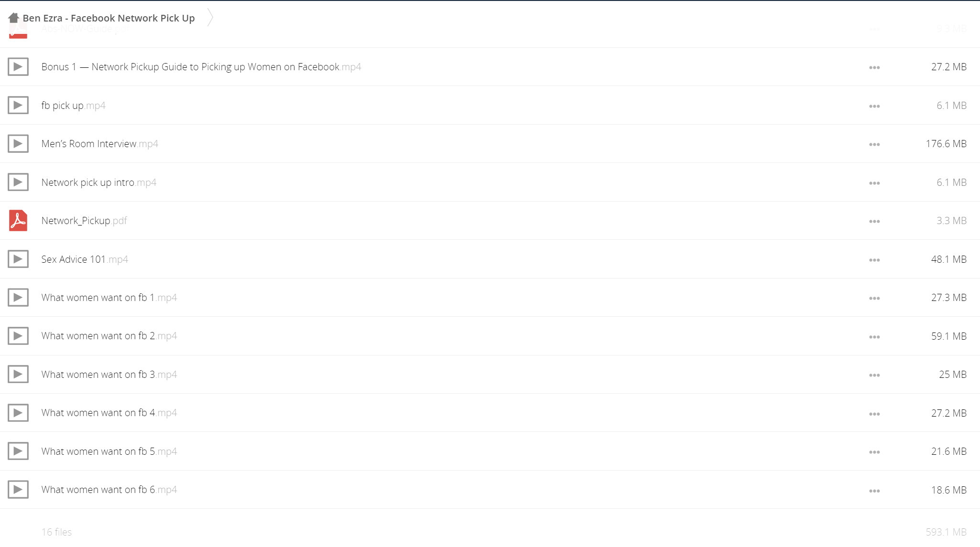Click the 176.6 MB size value
980x547 pixels.
coord(946,144)
